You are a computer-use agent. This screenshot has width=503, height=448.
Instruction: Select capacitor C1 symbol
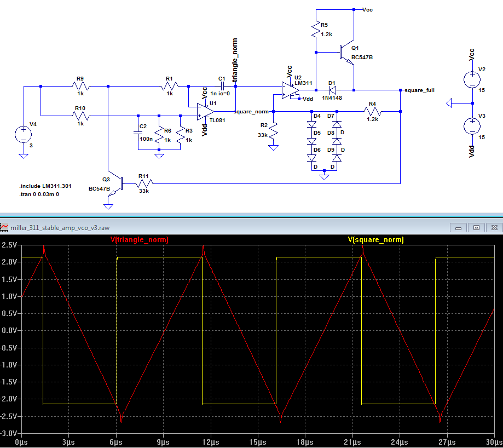[x=222, y=86]
